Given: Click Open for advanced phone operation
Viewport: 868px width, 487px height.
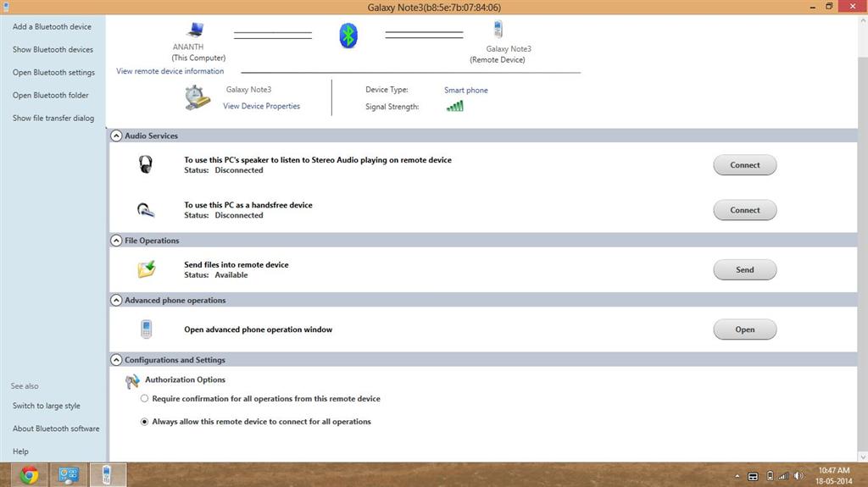Looking at the screenshot, I should click(744, 329).
